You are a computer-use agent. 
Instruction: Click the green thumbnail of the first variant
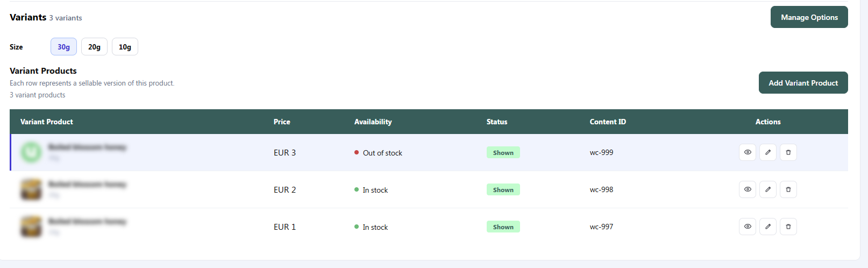(x=31, y=152)
